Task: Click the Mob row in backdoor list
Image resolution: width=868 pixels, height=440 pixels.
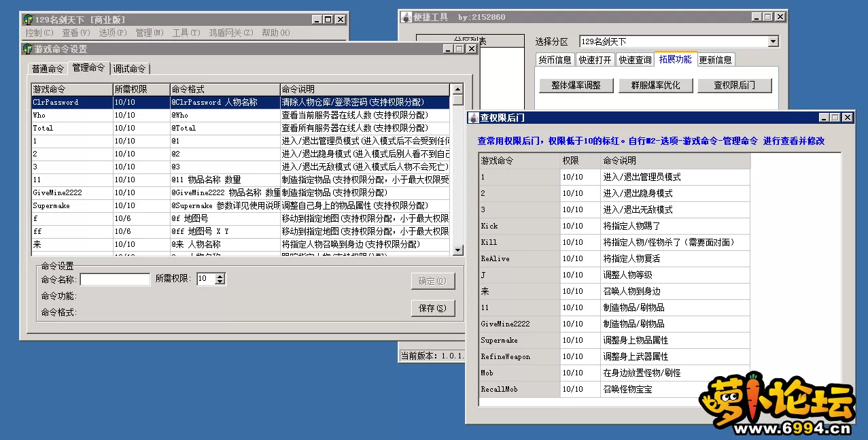Action: (x=614, y=373)
